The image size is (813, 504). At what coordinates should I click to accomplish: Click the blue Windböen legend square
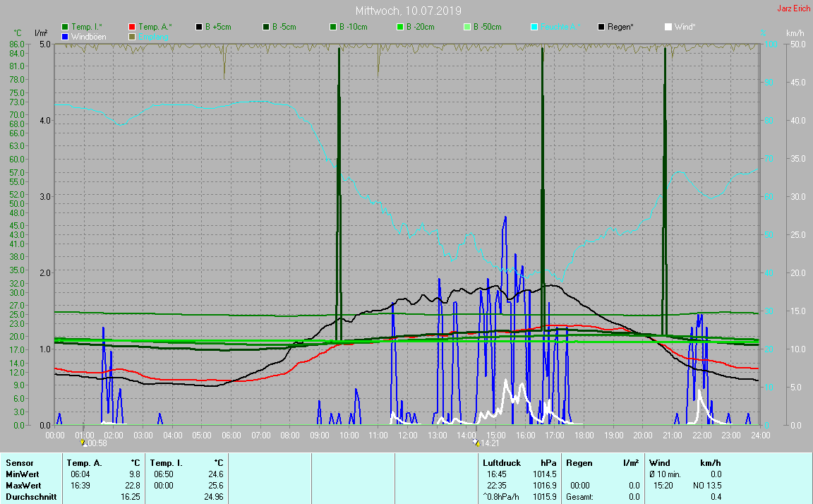pos(66,36)
